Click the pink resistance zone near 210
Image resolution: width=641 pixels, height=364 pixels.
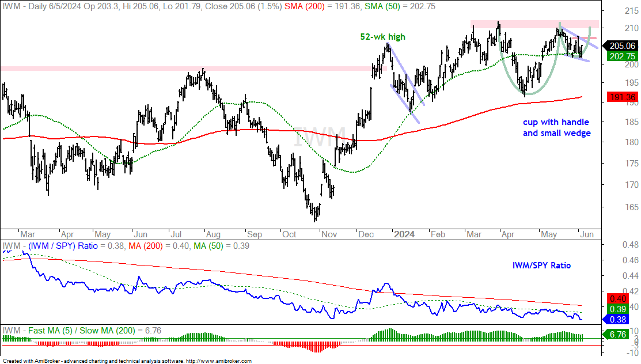pos(534,24)
